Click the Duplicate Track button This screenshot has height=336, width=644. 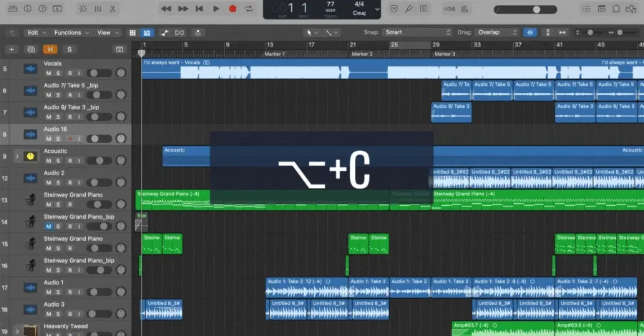(31, 49)
